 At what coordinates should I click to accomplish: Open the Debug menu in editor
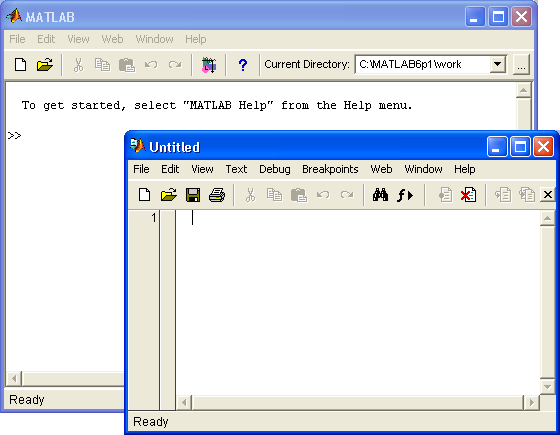(x=275, y=169)
